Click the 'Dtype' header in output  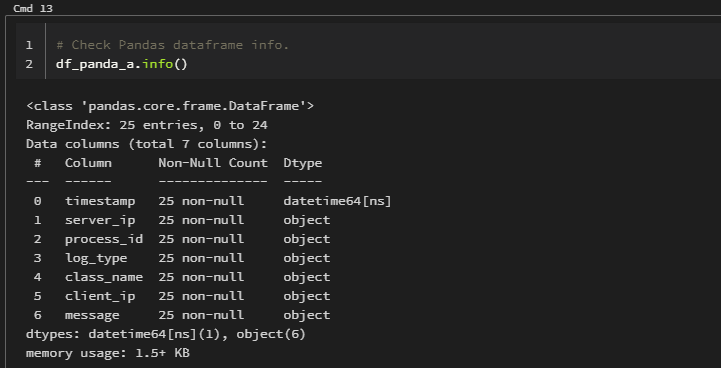(303, 163)
